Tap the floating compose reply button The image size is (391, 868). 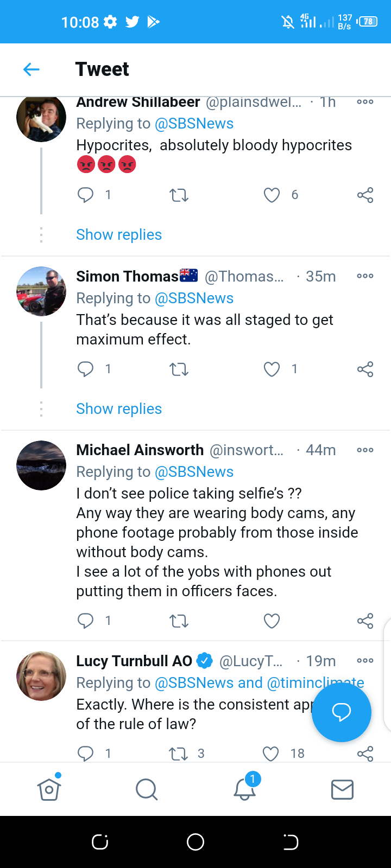pyautogui.click(x=341, y=712)
